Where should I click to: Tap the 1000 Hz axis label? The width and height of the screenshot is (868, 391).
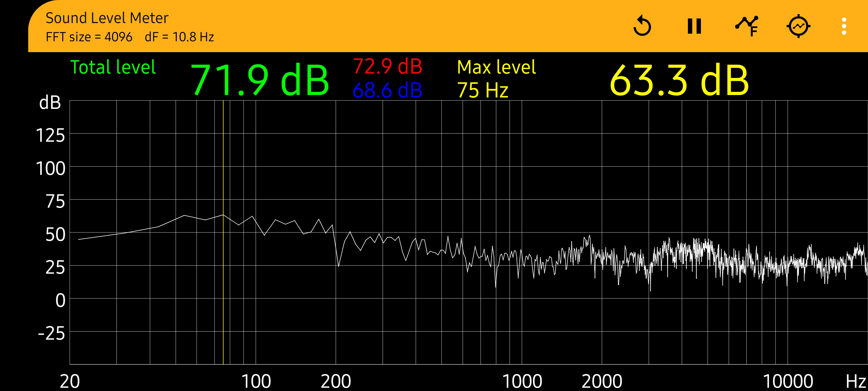[x=522, y=381]
